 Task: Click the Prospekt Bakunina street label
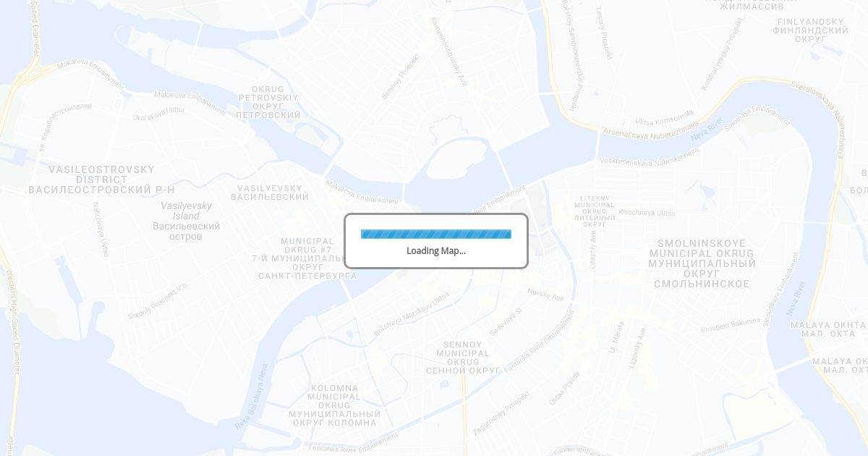point(731,325)
